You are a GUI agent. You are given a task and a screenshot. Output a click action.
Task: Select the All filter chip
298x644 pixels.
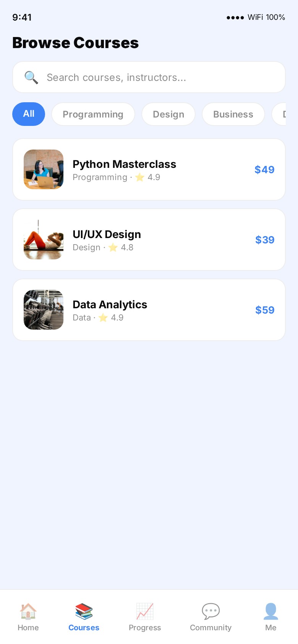click(x=29, y=114)
